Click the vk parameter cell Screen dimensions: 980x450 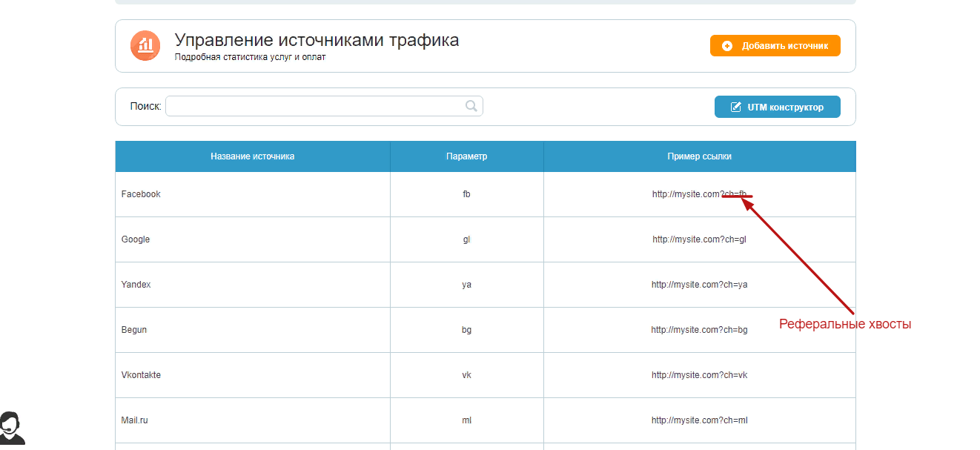(467, 375)
